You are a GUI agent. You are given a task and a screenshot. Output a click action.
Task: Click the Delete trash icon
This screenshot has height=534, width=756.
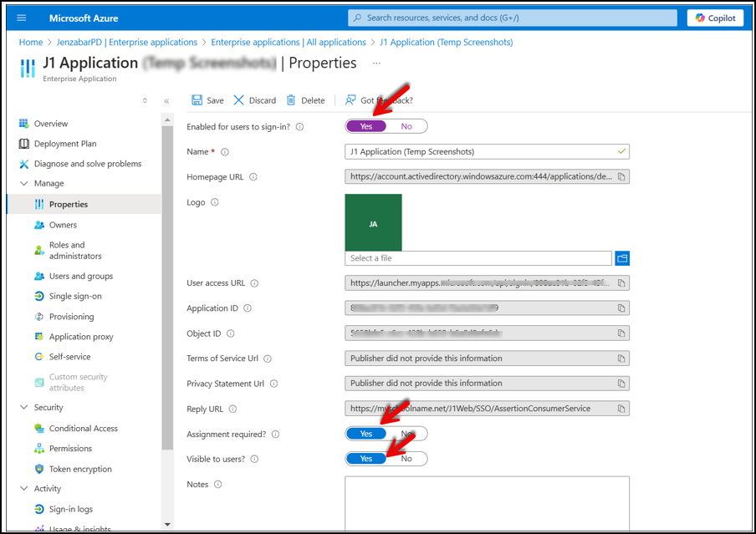coord(291,99)
